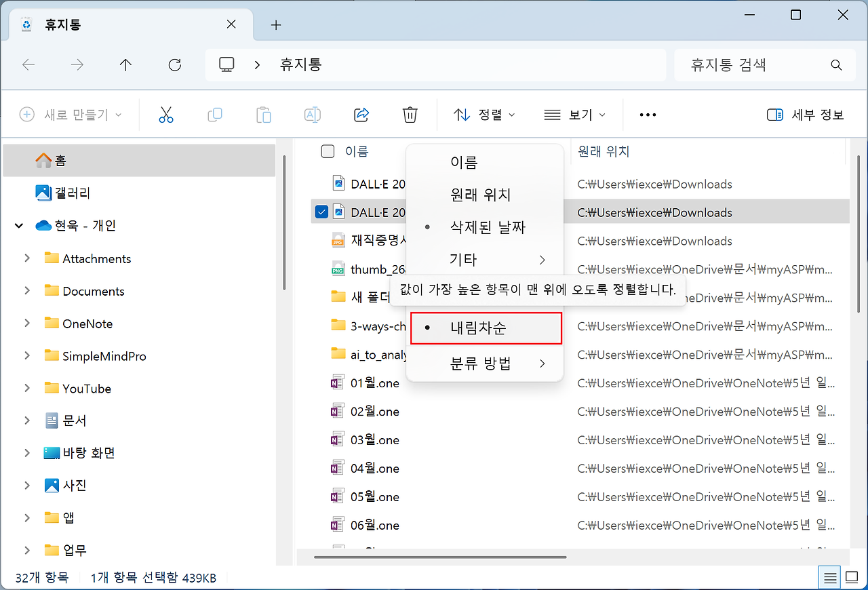The height and width of the screenshot is (590, 868).
Task: Collapse the 현욱 - 개인 OneDrive node
Action: 18,226
